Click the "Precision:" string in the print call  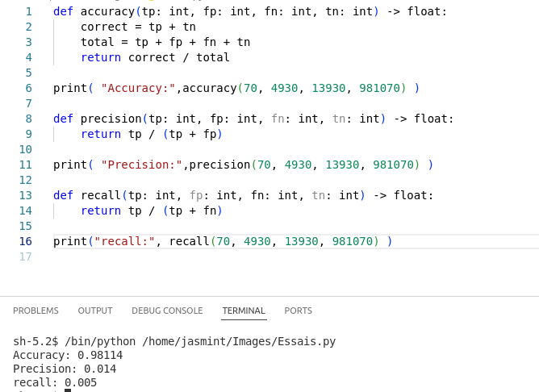pos(141,165)
